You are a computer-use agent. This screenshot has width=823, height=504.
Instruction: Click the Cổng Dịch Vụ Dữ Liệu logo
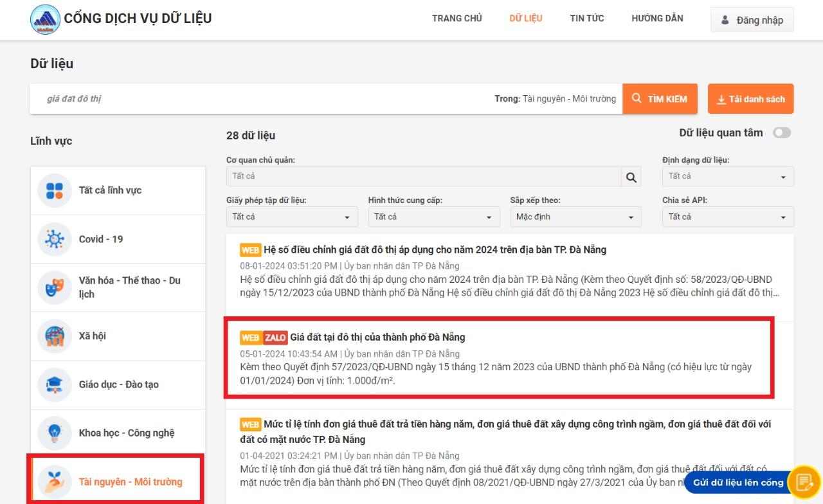pos(45,19)
